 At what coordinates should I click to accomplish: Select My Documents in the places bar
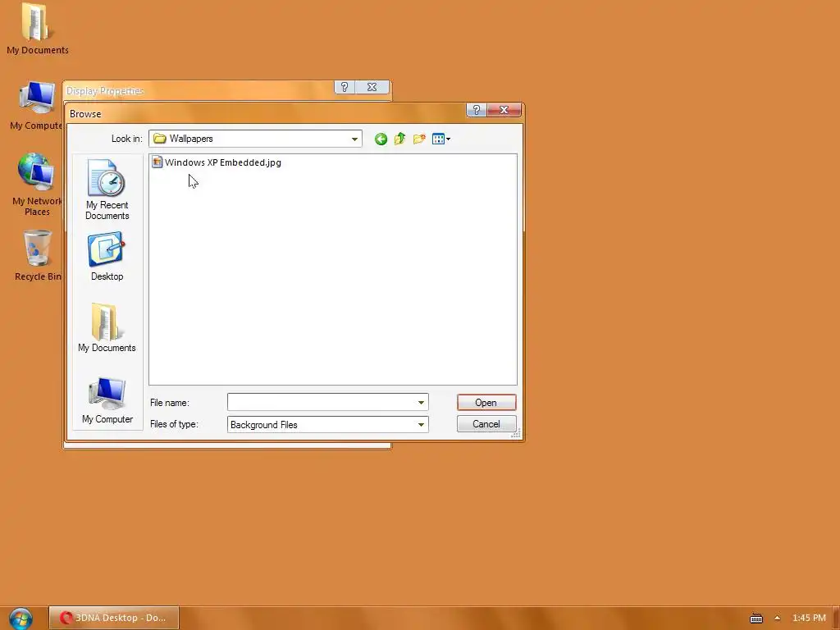tap(107, 328)
